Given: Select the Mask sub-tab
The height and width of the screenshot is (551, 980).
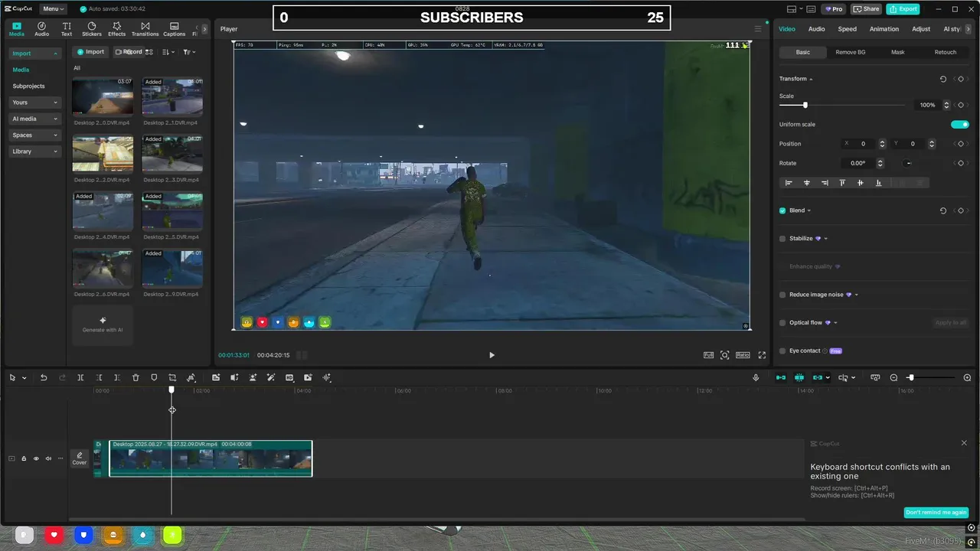Looking at the screenshot, I should pyautogui.click(x=898, y=52).
